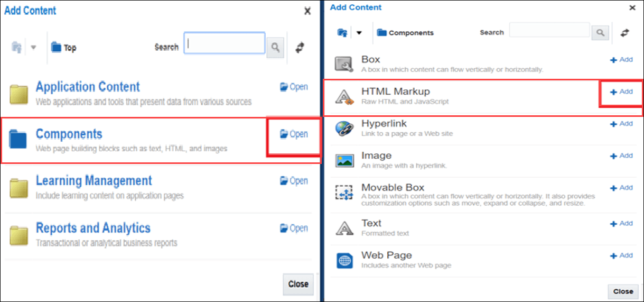Viewport: 644px width, 302px height.
Task: Open the Reports and Analytics folder
Action: [x=294, y=228]
